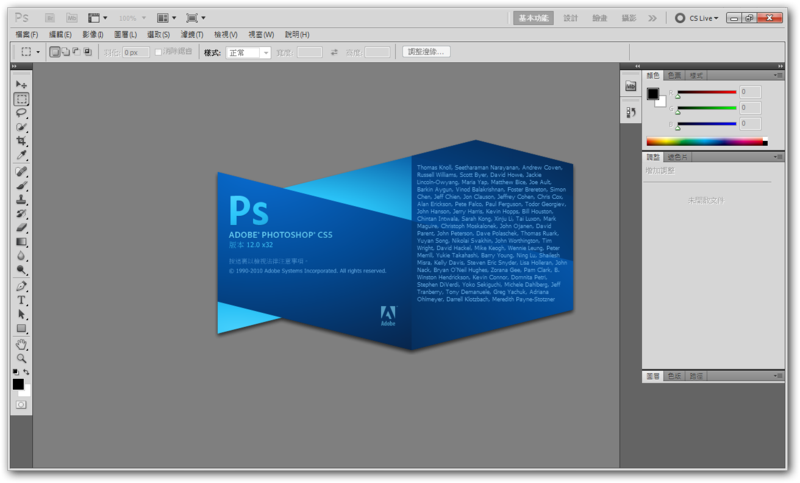Enable Subtract from Selection mode
The image size is (800, 483).
pos(77,52)
